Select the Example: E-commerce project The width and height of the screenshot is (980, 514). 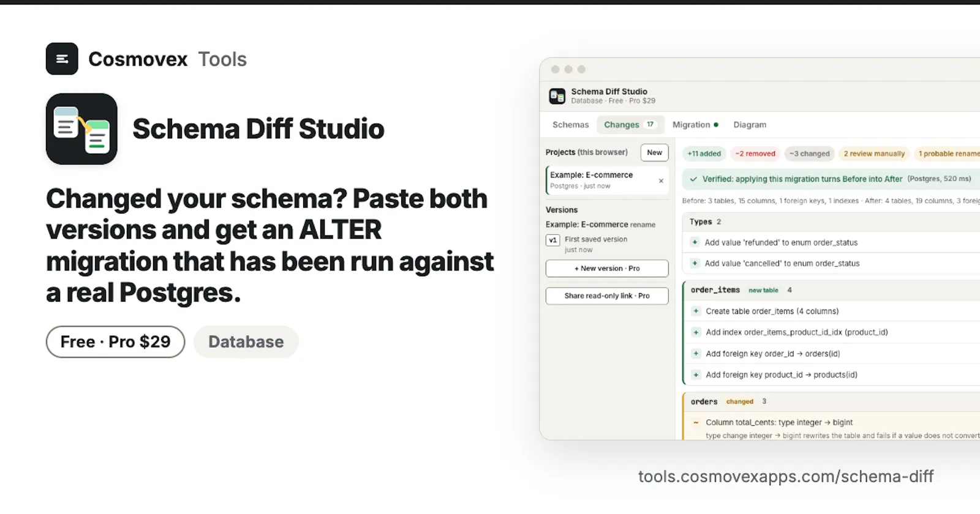click(607, 181)
